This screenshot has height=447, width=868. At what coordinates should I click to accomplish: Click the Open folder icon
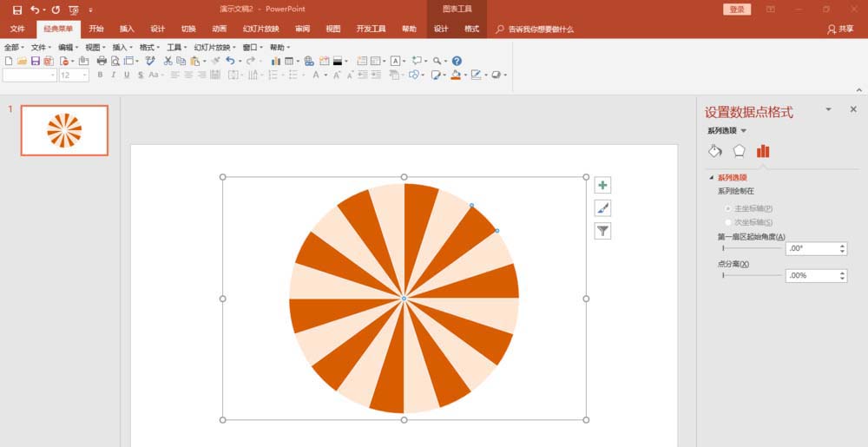pos(22,61)
